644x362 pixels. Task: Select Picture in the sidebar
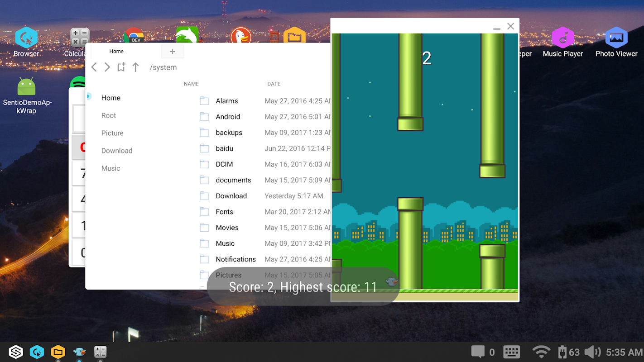point(112,133)
